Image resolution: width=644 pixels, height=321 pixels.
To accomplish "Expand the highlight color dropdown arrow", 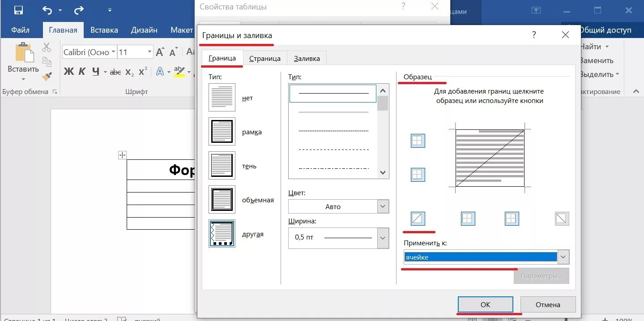I will tap(189, 72).
